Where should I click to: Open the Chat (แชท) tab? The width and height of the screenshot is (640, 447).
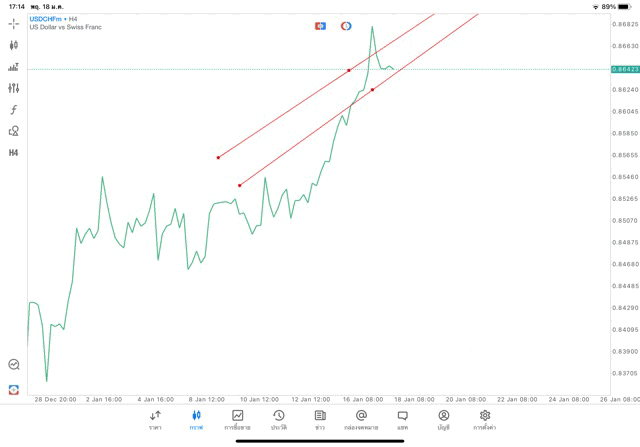(x=402, y=419)
